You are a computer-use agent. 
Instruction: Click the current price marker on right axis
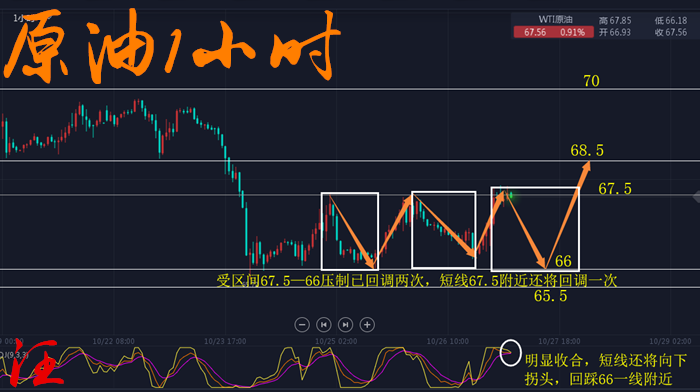point(696,196)
